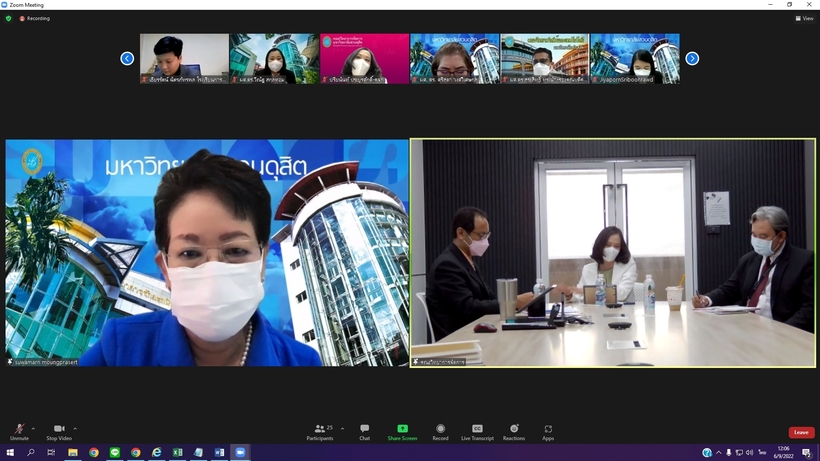Select the first thumbnail with man at desk
The image size is (820, 461).
[x=184, y=59]
